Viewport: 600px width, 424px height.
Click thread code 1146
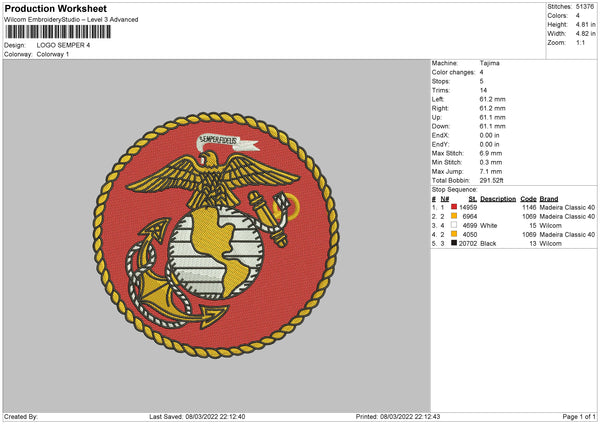(529, 207)
